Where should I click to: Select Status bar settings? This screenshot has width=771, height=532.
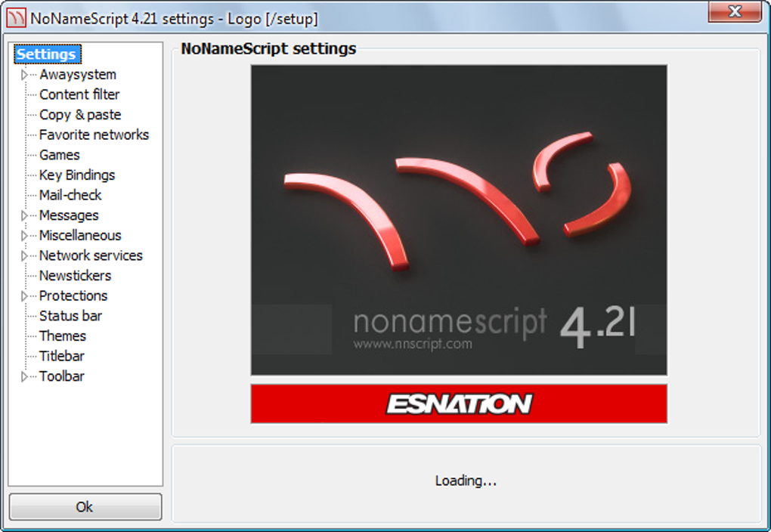70,316
